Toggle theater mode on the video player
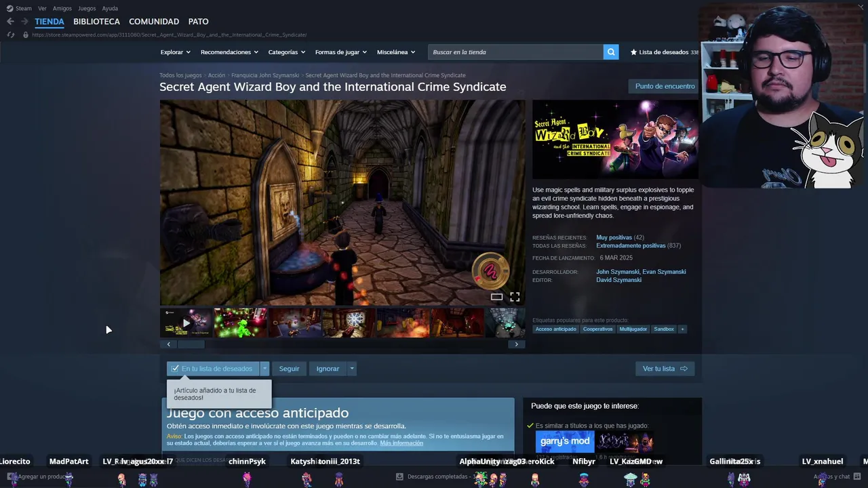Image resolution: width=868 pixels, height=488 pixels. (x=496, y=297)
